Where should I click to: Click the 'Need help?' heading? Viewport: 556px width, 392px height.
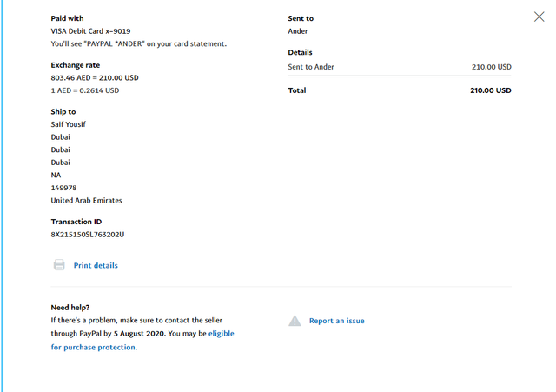click(x=70, y=308)
